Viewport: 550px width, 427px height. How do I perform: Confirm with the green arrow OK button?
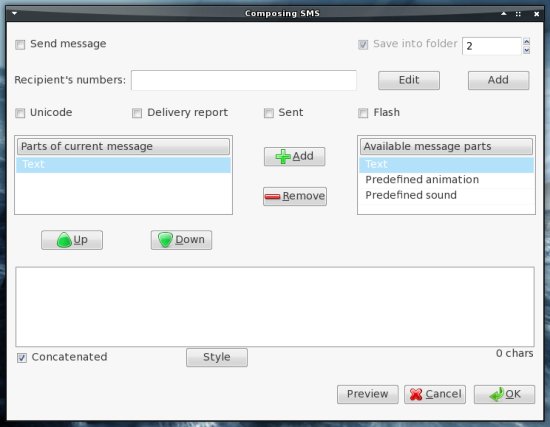(504, 394)
